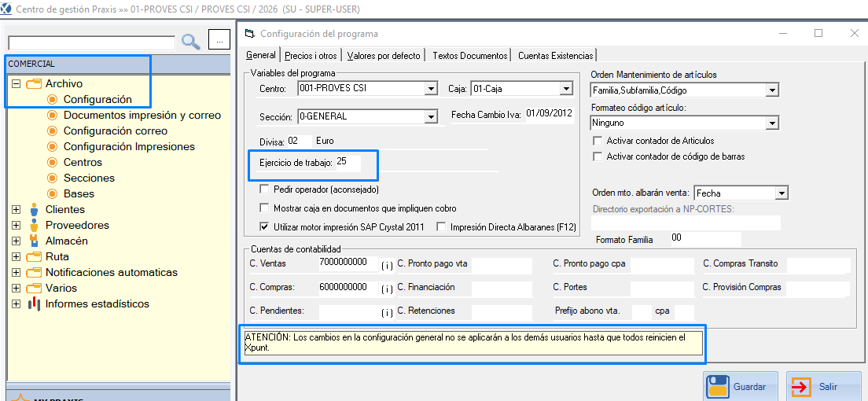Viewport: 868px width, 401px height.
Task: Click the Praxis app icon in title bar
Action: pos(6,9)
